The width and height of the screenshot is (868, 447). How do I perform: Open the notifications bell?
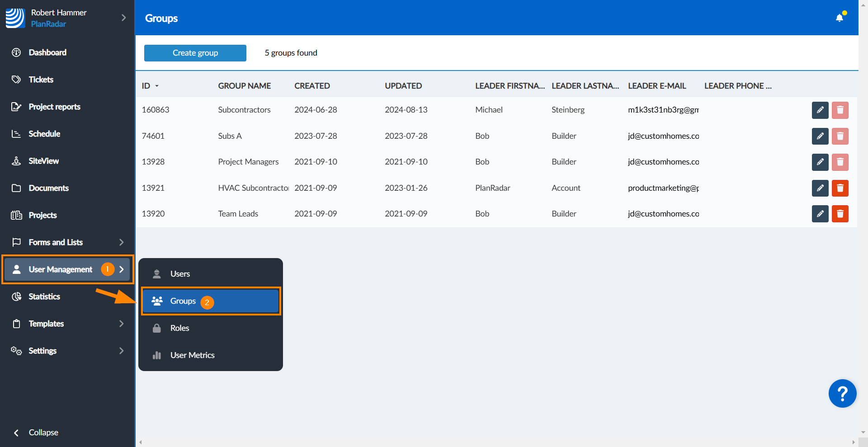tap(840, 18)
